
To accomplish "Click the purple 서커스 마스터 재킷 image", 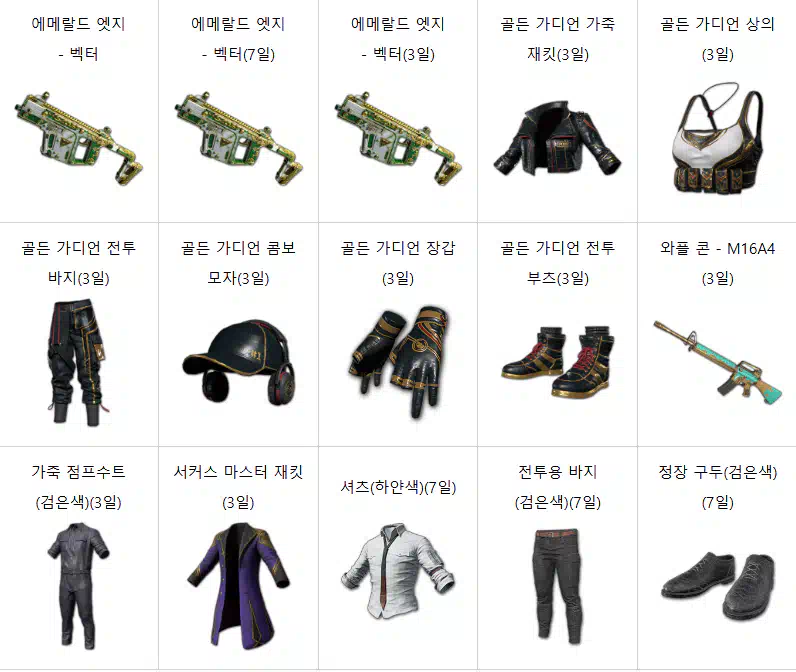I will point(239,587).
